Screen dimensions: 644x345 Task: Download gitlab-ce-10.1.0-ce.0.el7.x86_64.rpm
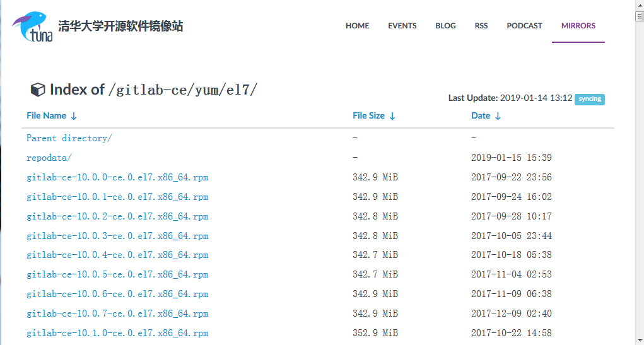coord(117,333)
